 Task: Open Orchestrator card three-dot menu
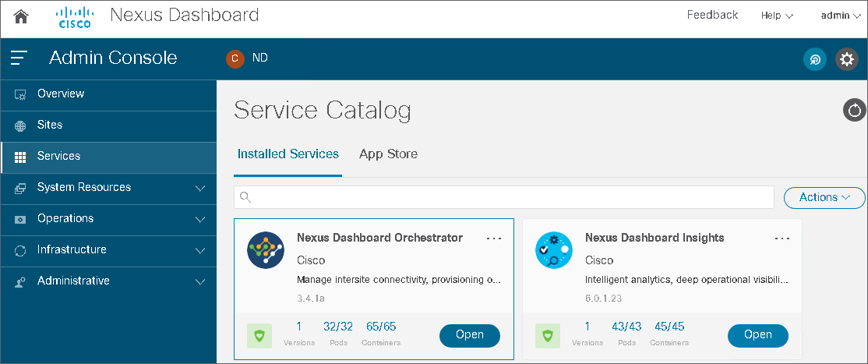coord(494,239)
